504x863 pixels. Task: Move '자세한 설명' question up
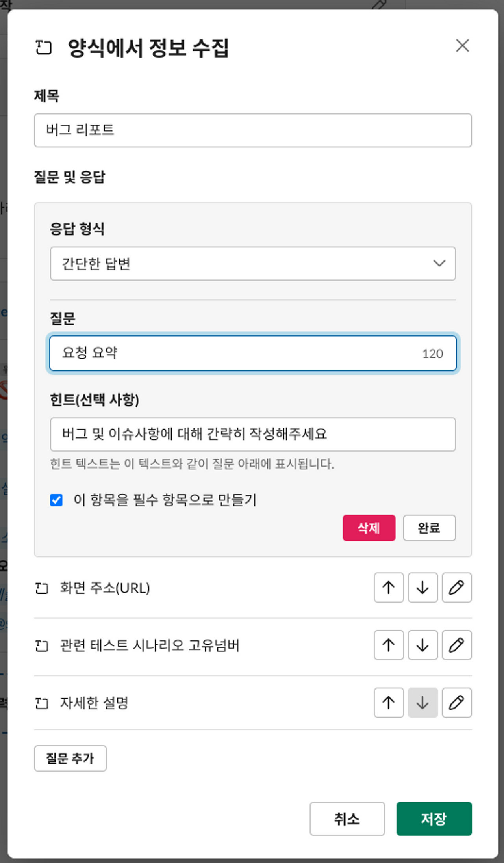tap(389, 703)
